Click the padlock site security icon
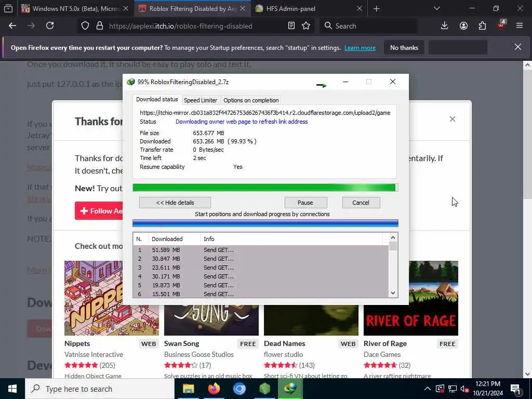This screenshot has width=532, height=399. coord(99,26)
